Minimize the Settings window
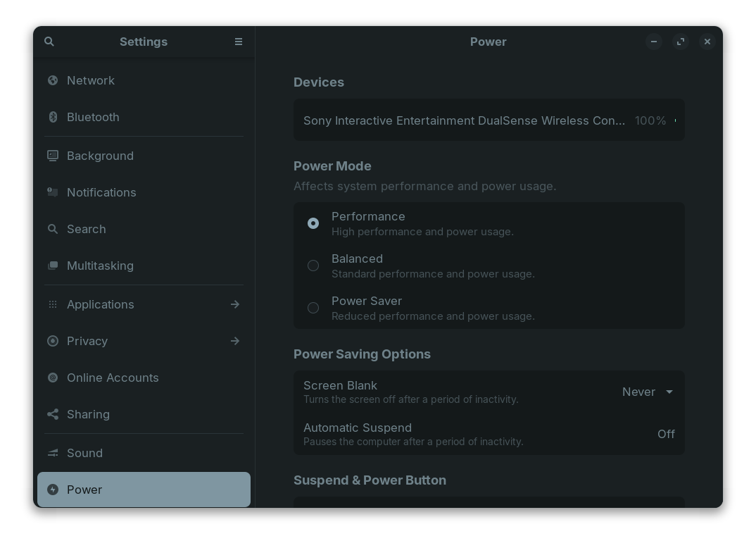 (654, 42)
